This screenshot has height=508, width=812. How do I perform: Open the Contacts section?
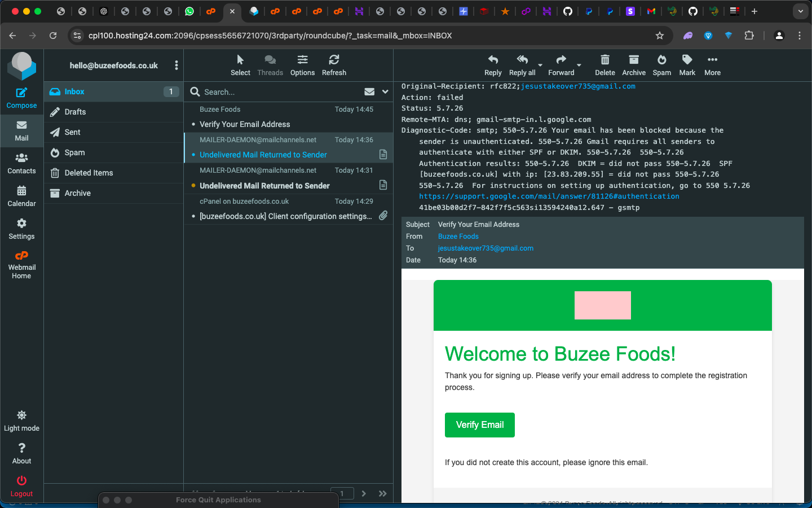pyautogui.click(x=21, y=163)
